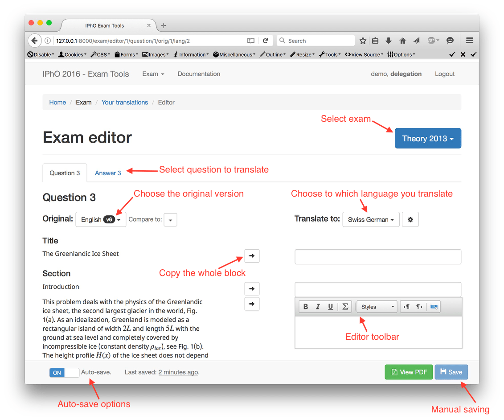Set right-to-left paragraph direction
The image size is (504, 420).
tap(418, 306)
